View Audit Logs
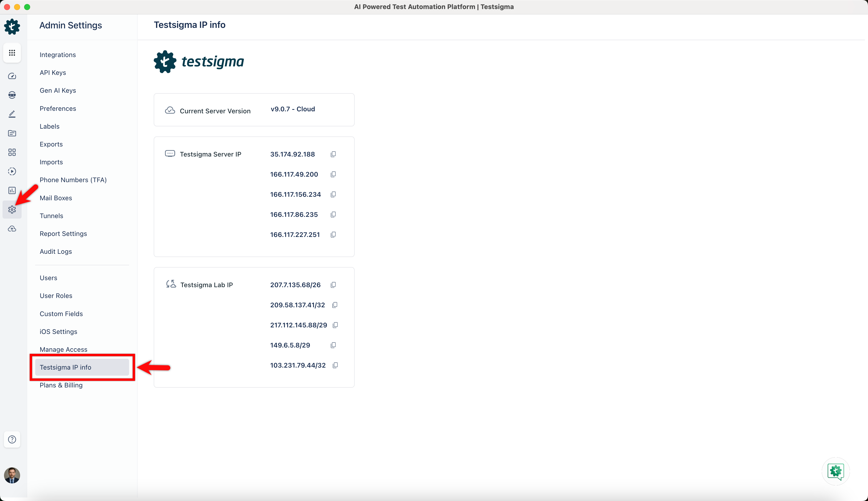The height and width of the screenshot is (501, 868). [56, 252]
